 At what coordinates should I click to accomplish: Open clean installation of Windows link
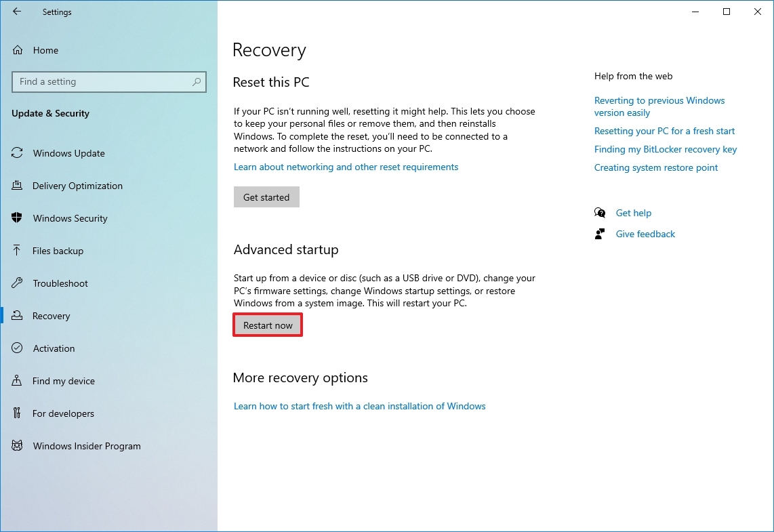tap(360, 406)
